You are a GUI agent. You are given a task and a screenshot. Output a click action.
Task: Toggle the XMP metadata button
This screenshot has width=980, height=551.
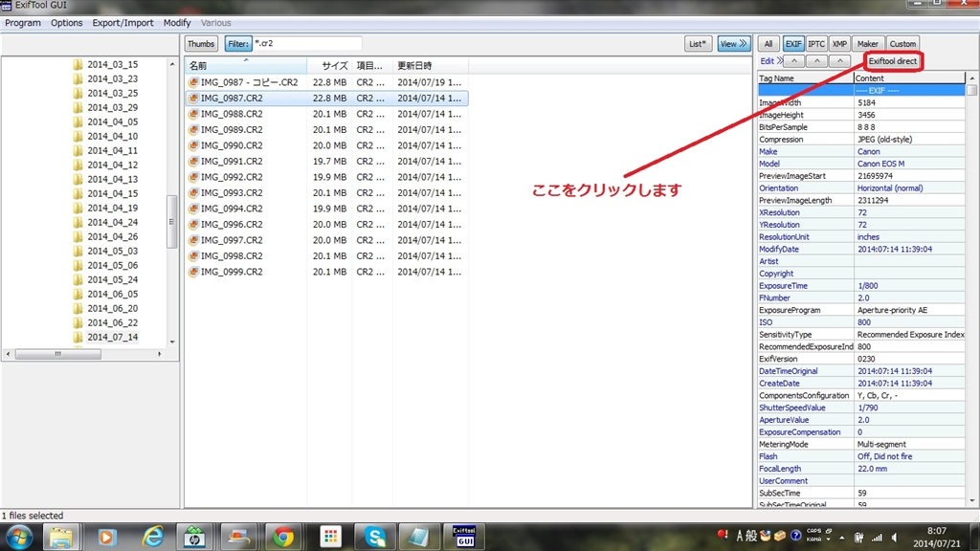coord(839,44)
